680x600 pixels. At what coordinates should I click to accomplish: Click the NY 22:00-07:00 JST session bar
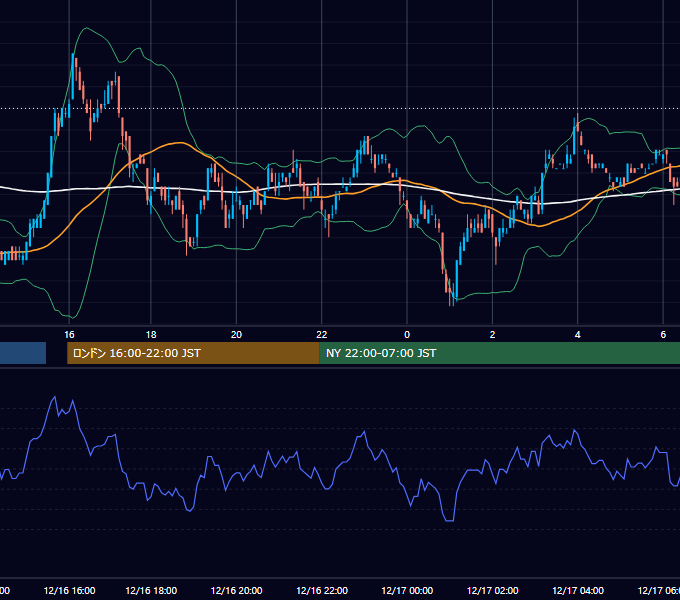pos(500,353)
